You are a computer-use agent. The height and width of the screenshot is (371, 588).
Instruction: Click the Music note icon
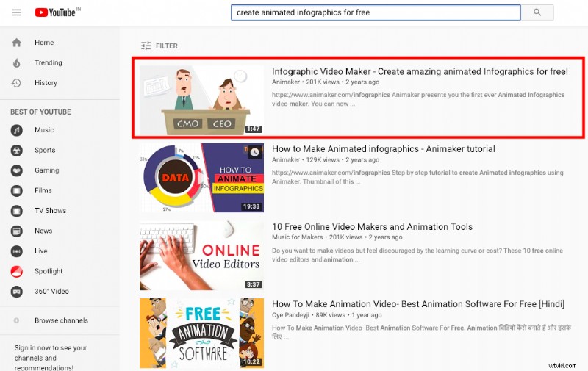[x=16, y=130]
